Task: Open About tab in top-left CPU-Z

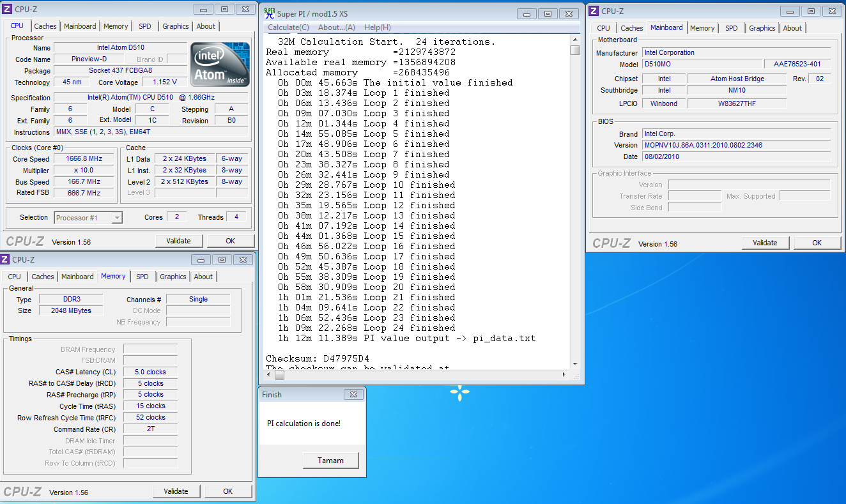Action: pyautogui.click(x=206, y=26)
